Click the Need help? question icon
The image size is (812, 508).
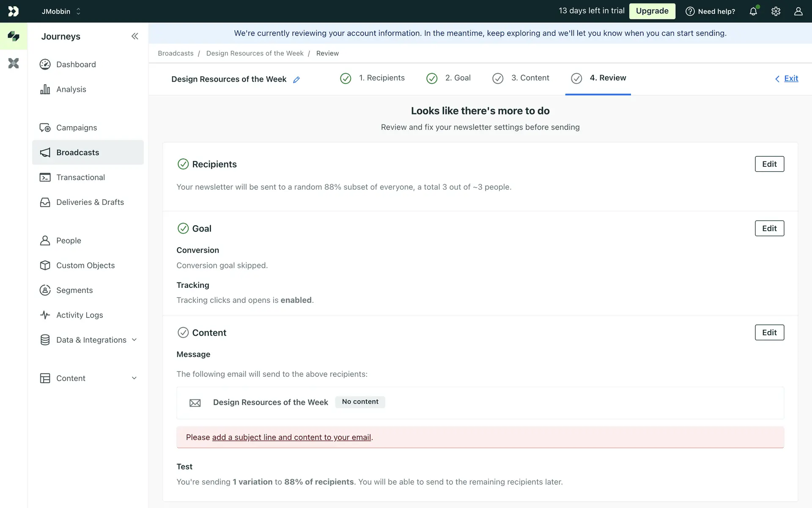tap(690, 11)
